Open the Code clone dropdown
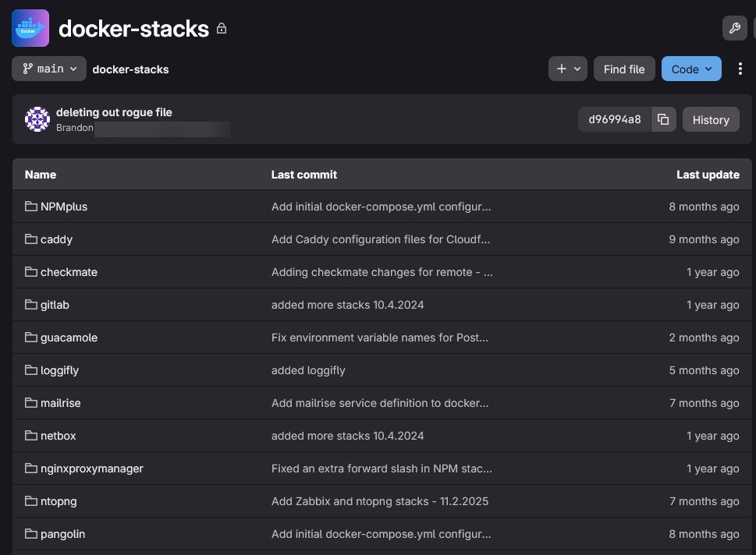The width and height of the screenshot is (756, 555). point(691,69)
